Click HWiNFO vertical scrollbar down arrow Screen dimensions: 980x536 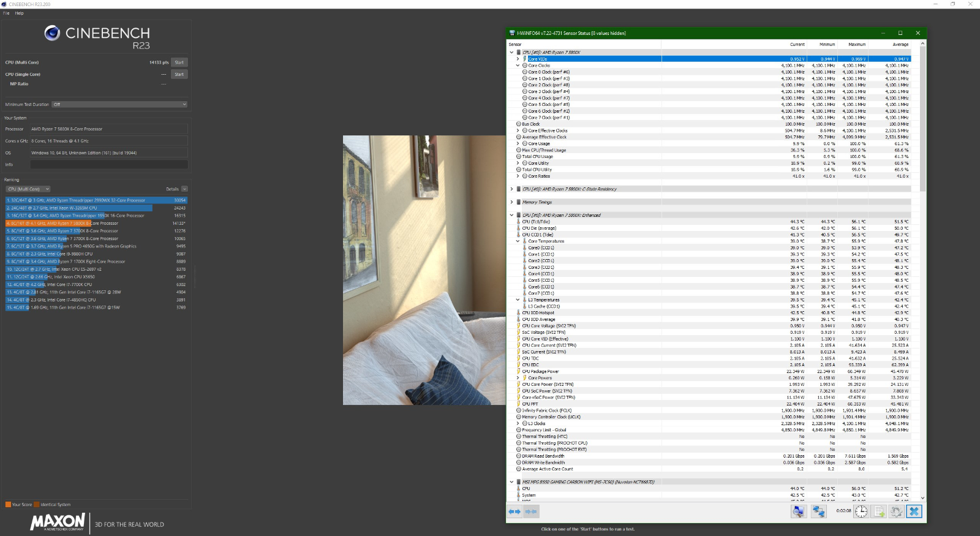click(x=922, y=497)
